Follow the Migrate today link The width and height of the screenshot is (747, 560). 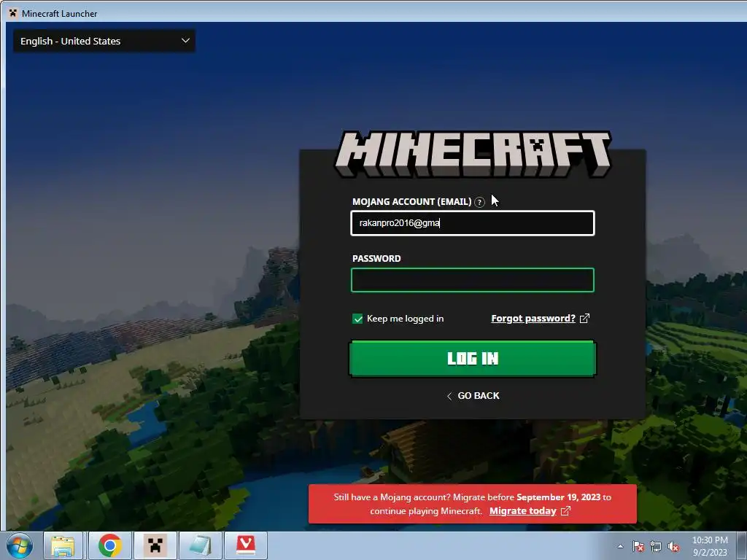tap(522, 511)
